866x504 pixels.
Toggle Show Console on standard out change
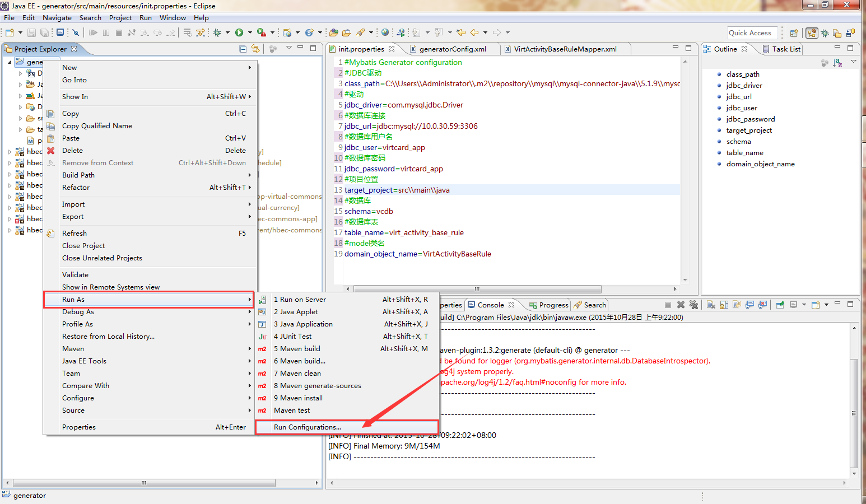click(749, 305)
